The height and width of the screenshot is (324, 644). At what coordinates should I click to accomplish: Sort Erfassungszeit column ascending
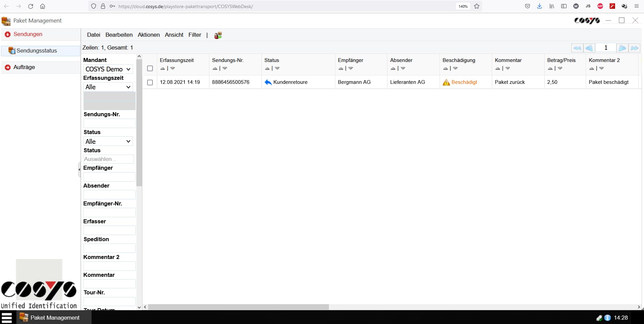tap(163, 68)
